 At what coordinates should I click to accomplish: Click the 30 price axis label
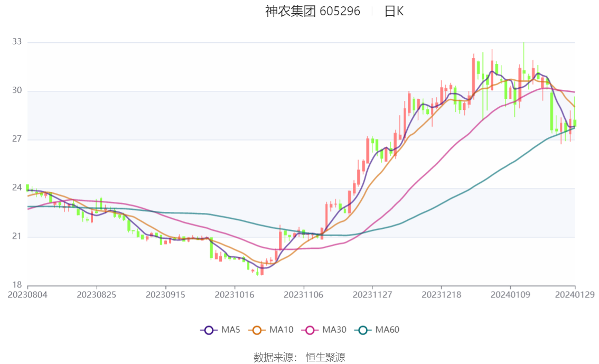(x=17, y=90)
